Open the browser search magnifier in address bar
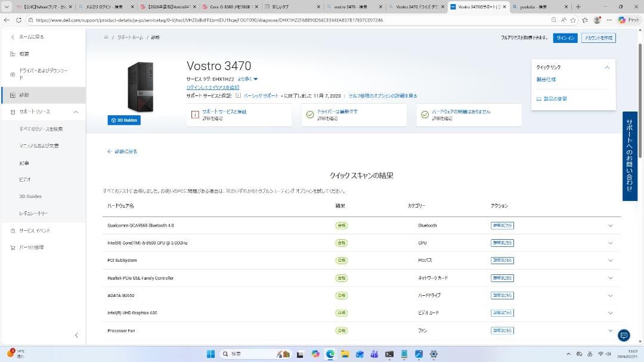 coord(553,20)
